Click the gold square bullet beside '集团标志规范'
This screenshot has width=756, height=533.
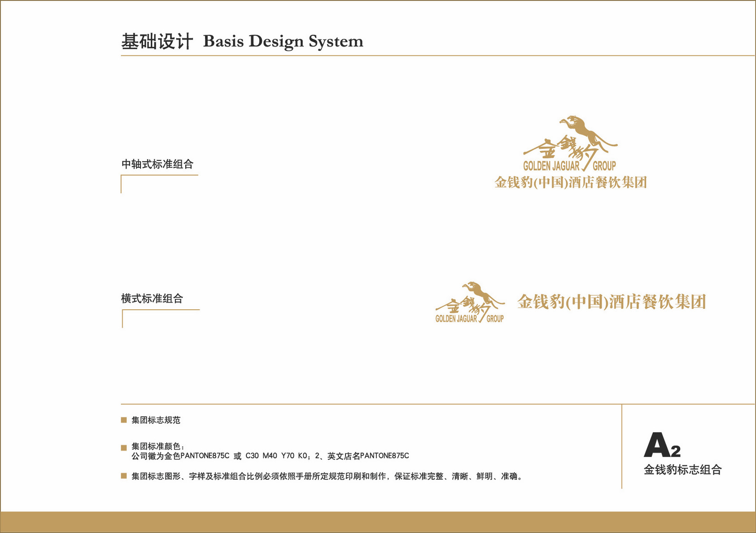coord(124,420)
